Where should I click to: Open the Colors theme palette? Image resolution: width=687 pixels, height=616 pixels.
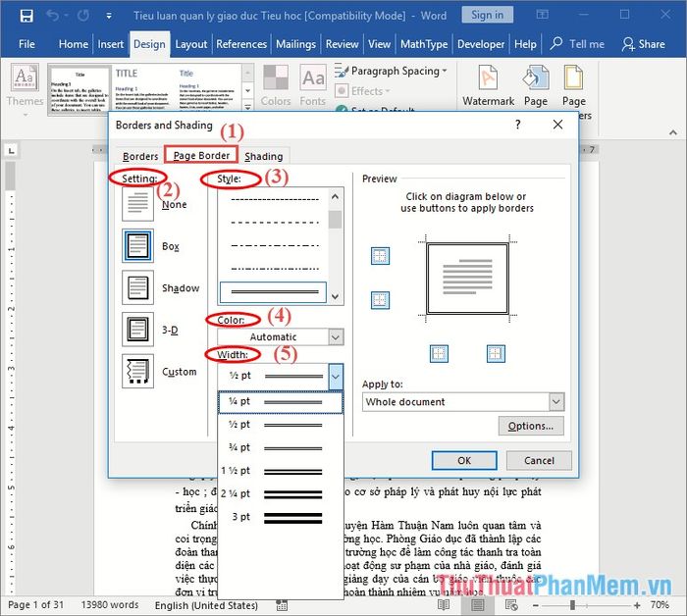(x=276, y=78)
